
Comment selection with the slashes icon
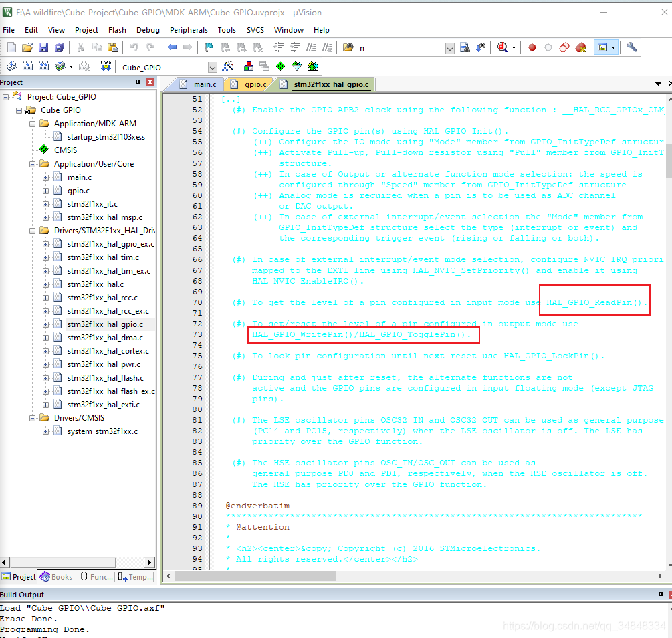click(311, 47)
